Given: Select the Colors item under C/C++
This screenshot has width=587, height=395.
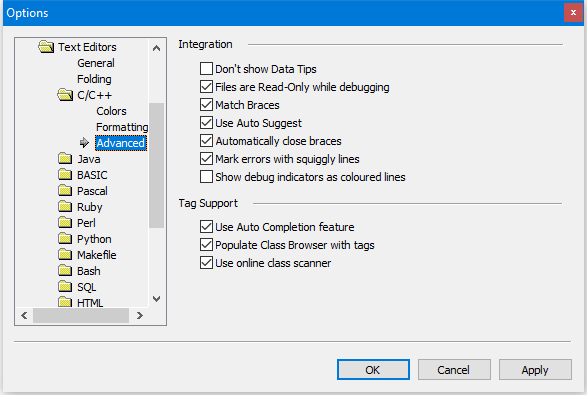Looking at the screenshot, I should (x=111, y=111).
